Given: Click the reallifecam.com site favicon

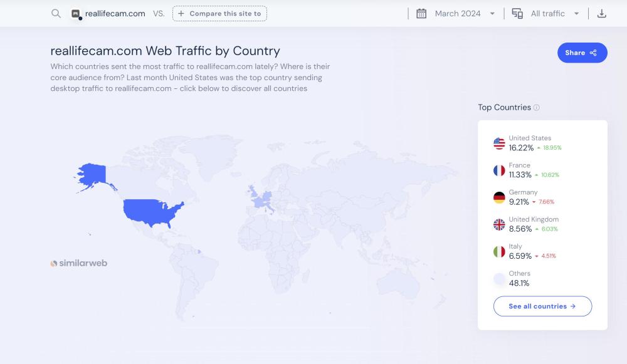Looking at the screenshot, I should click(76, 14).
